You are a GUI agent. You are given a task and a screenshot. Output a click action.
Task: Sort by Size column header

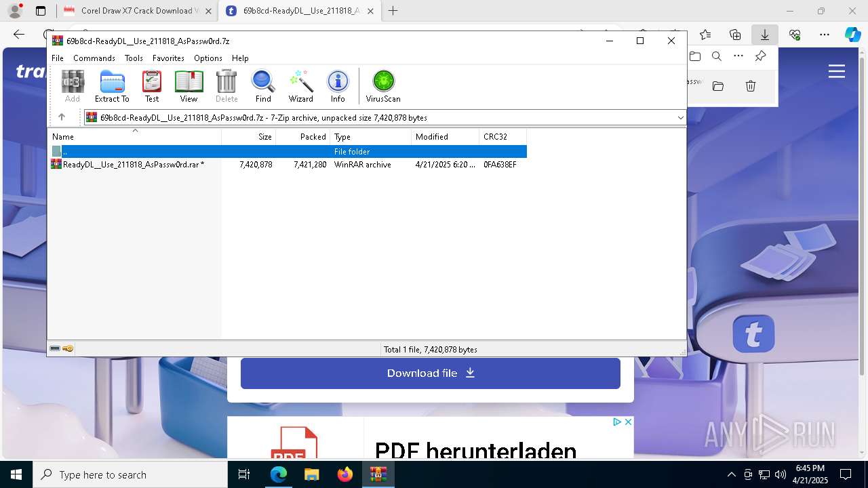(248, 137)
